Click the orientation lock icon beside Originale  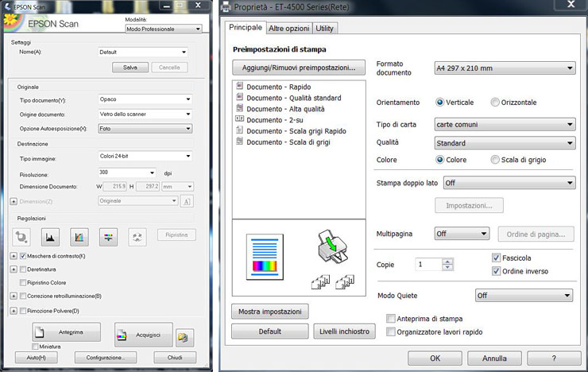click(x=187, y=201)
